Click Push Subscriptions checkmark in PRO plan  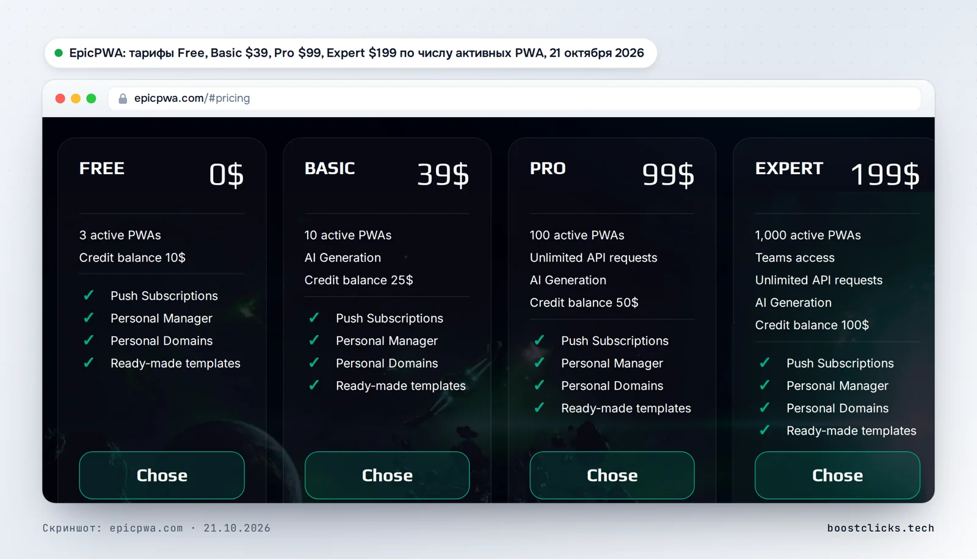tap(540, 341)
